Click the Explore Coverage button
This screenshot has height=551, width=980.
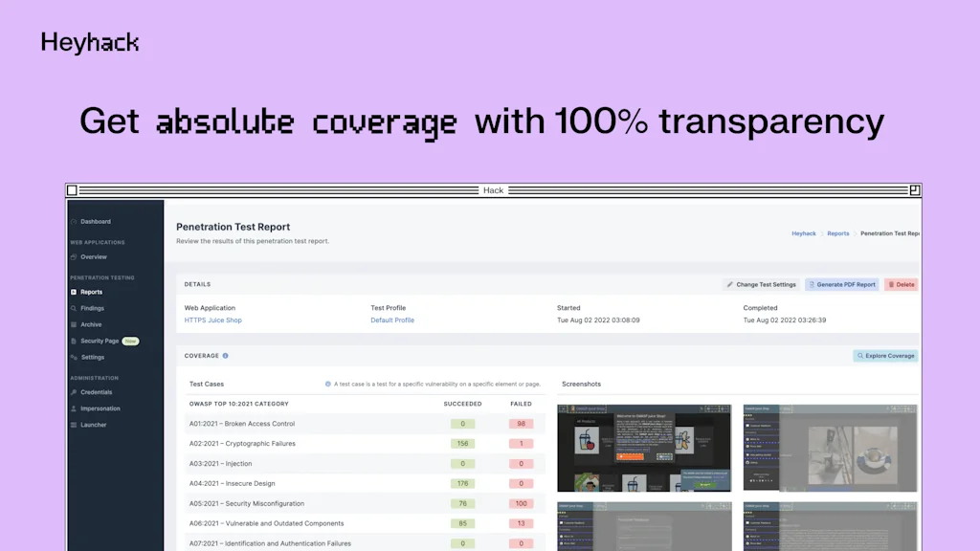[x=885, y=356]
